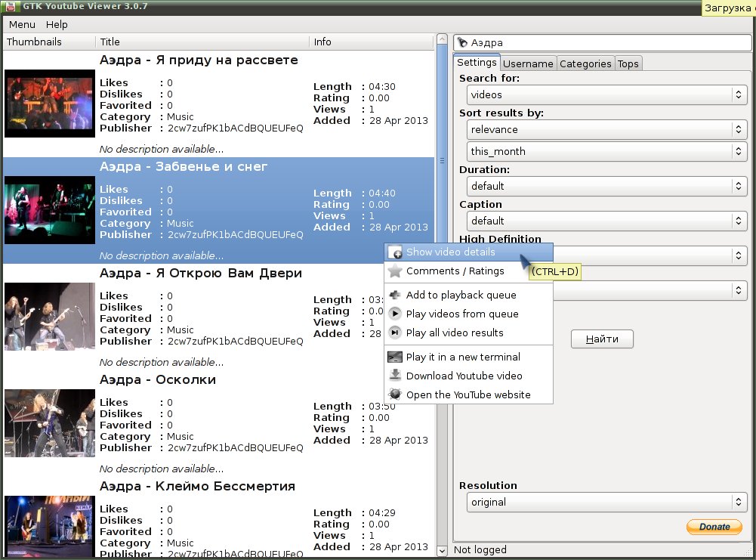Click the play icon for Play videos from queue
This screenshot has height=560, width=756.
(395, 314)
